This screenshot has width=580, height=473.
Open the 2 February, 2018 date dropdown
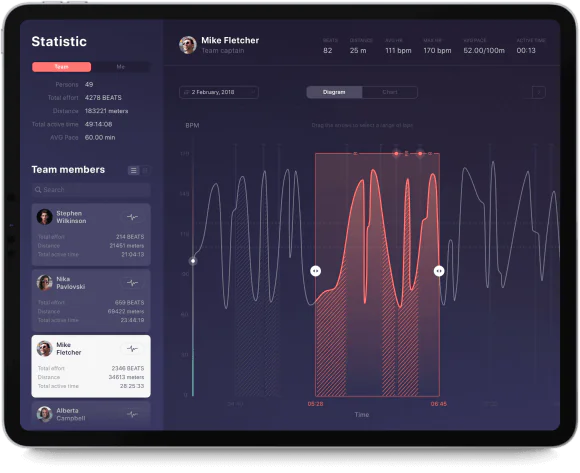tap(219, 92)
